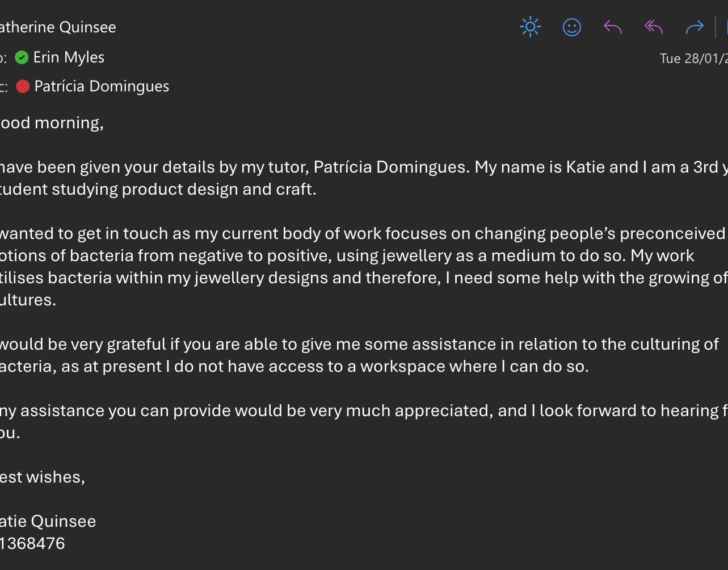Click the greeting line 'ood morning,'
728x570 pixels.
coord(52,123)
